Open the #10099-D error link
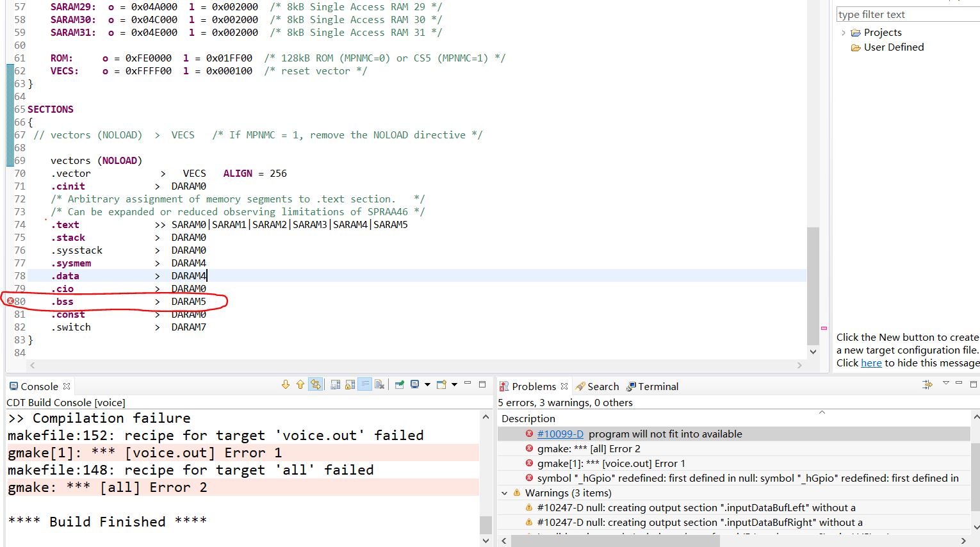 (x=560, y=434)
